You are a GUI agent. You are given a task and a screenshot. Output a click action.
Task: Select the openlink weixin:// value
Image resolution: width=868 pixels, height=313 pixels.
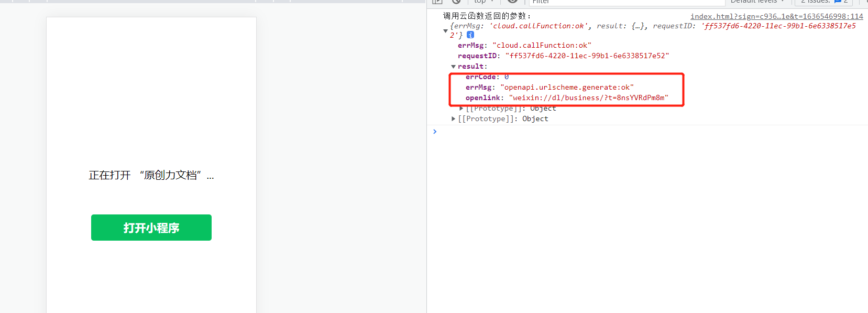click(589, 98)
